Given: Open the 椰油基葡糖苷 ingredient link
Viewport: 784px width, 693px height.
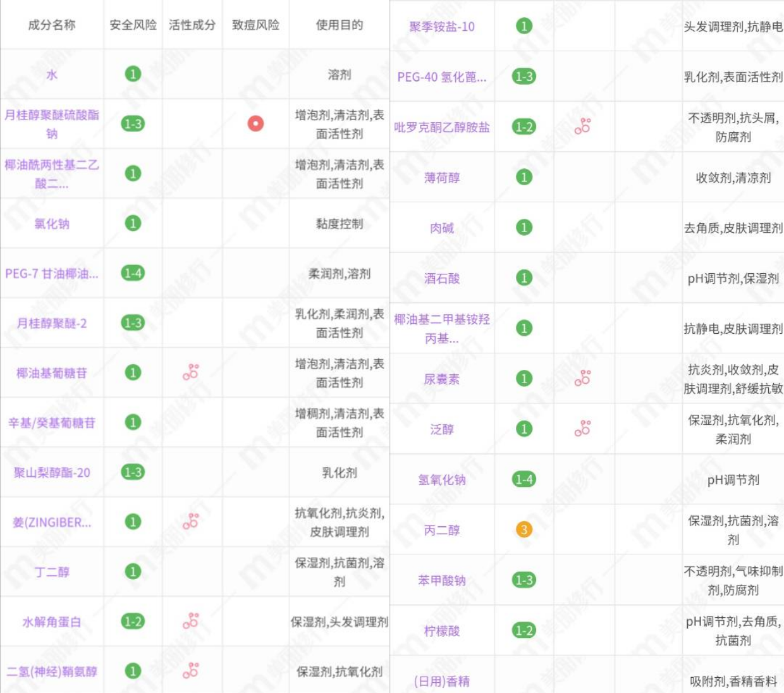Looking at the screenshot, I should [x=52, y=373].
